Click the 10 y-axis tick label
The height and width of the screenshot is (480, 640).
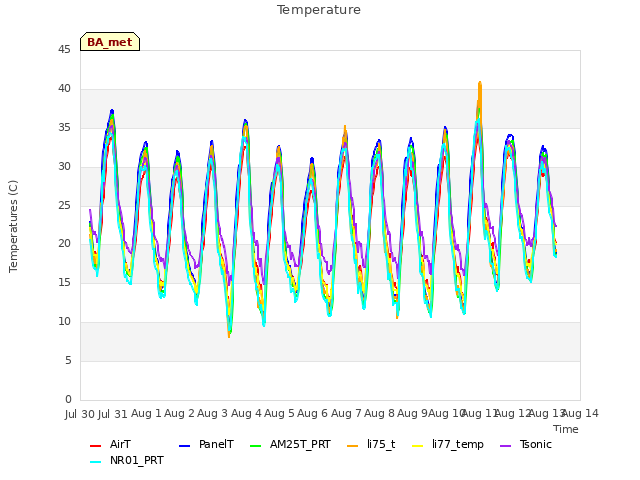(x=64, y=321)
